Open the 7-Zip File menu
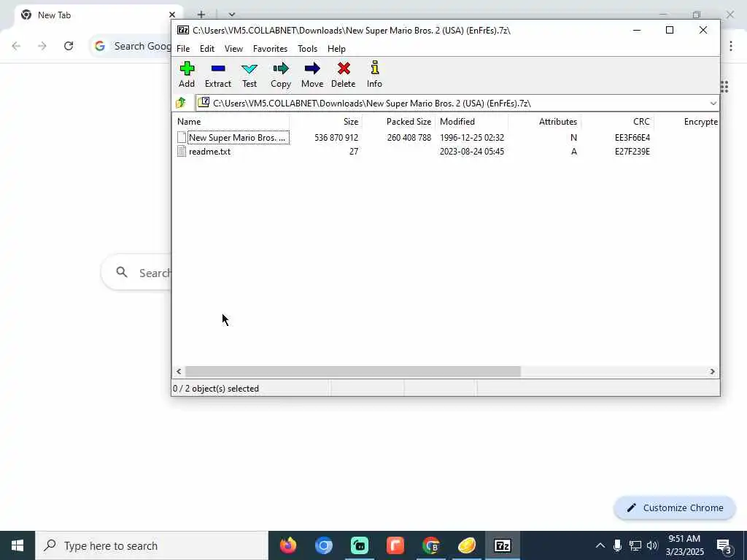Viewport: 747px width, 560px height. click(183, 49)
